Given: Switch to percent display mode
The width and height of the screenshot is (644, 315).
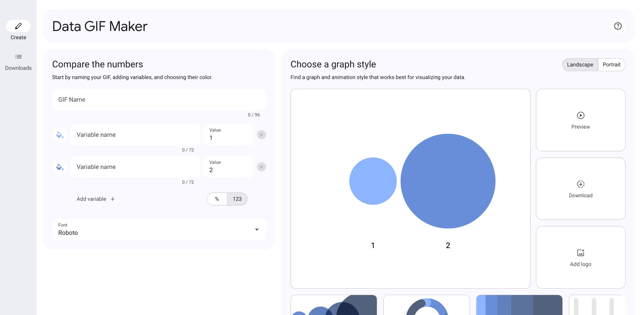Looking at the screenshot, I should pyautogui.click(x=217, y=199).
